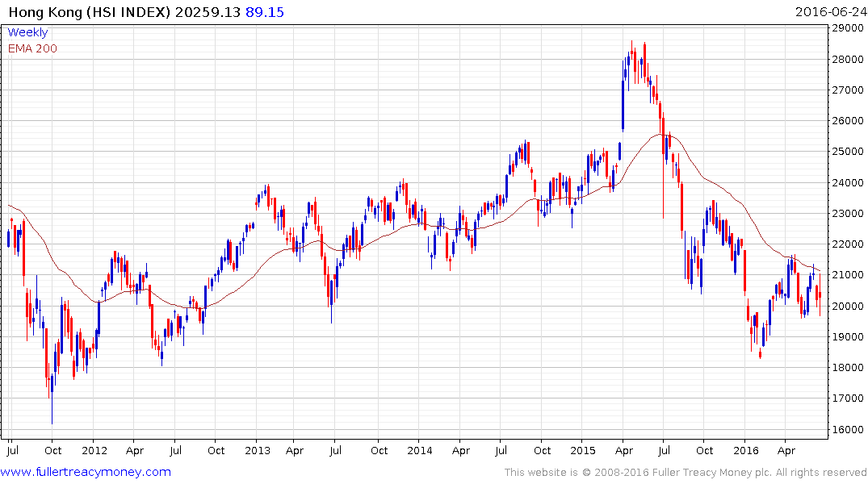Click the 28000 price axis label

coord(848,59)
